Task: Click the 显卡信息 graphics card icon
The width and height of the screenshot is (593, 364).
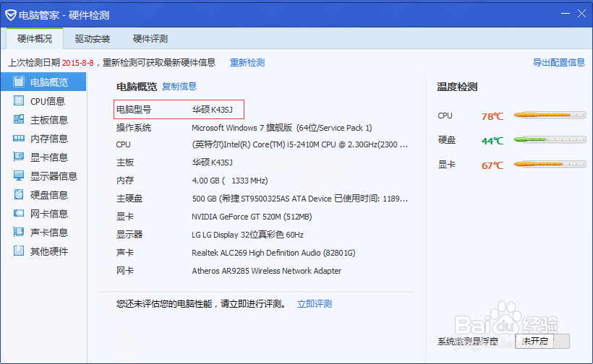Action: point(19,157)
